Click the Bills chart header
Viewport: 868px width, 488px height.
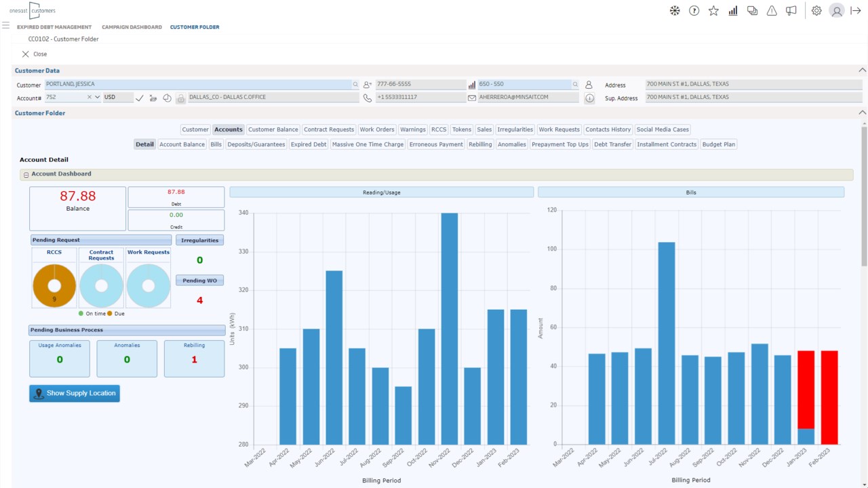click(691, 192)
